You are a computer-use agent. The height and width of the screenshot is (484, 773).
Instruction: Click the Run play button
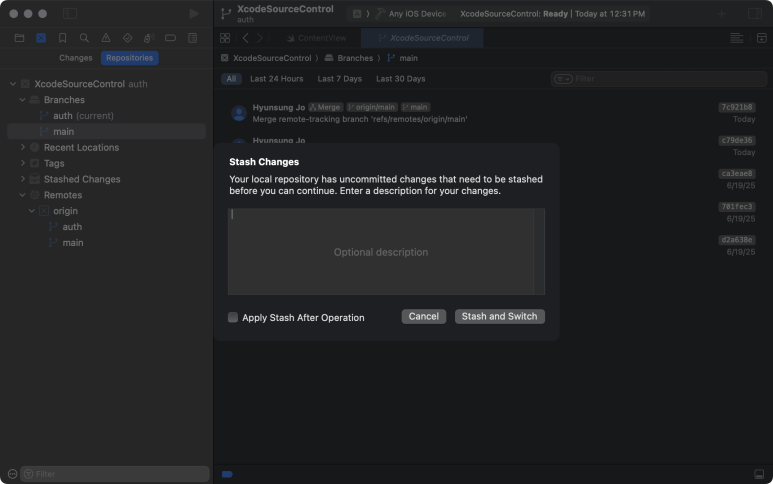[194, 14]
